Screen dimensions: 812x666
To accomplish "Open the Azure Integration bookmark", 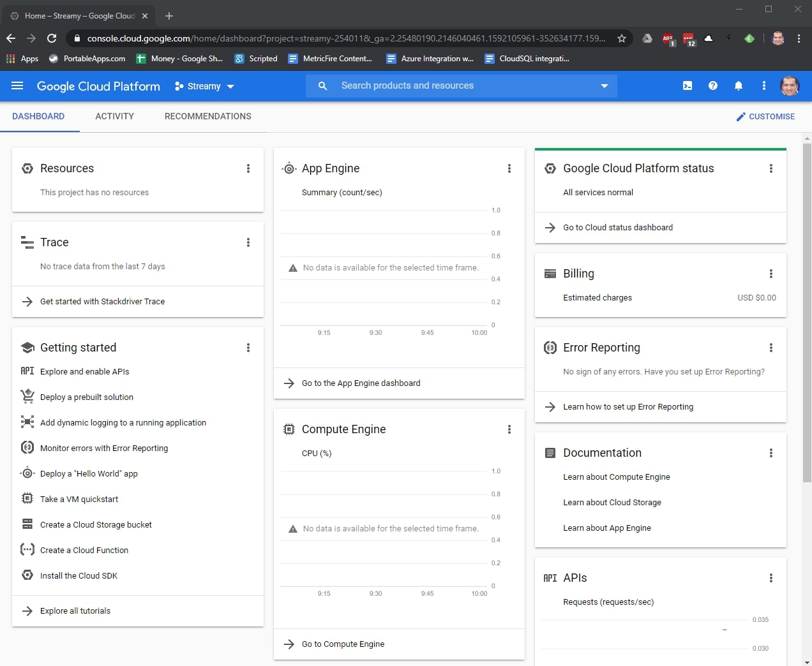I will [x=430, y=59].
